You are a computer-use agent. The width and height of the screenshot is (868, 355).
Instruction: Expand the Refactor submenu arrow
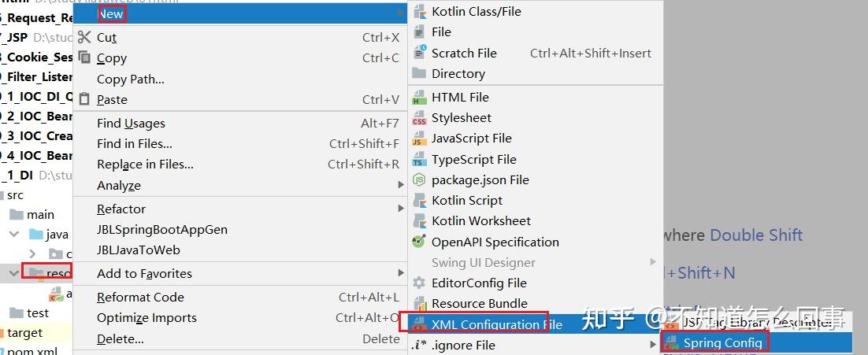401,209
